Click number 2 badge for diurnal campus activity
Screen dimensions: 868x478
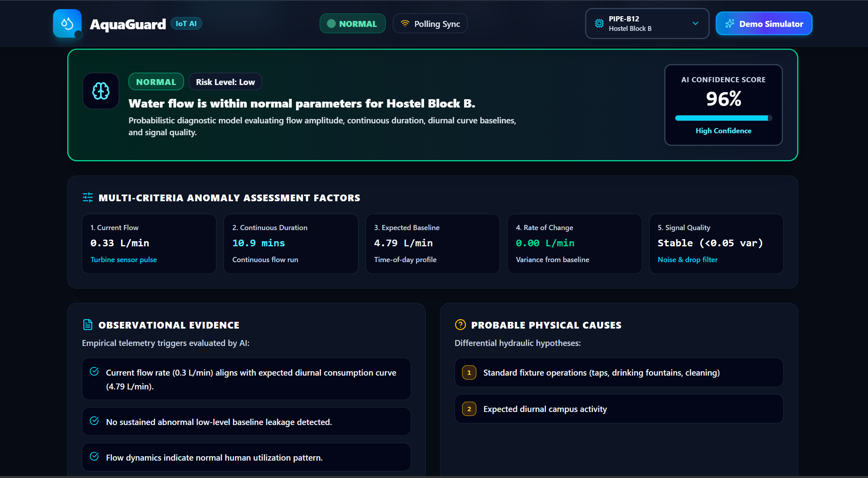pyautogui.click(x=469, y=409)
